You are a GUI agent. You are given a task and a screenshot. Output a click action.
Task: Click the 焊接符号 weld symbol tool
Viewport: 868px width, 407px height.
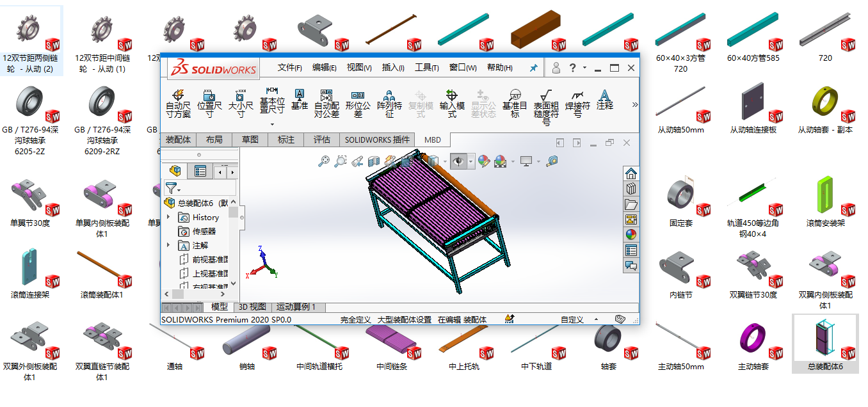[577, 102]
